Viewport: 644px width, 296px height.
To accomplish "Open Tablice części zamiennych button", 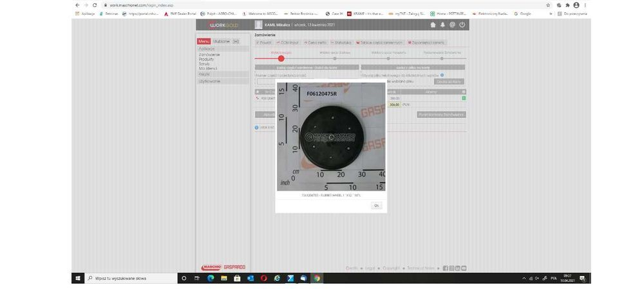I will coord(379,43).
